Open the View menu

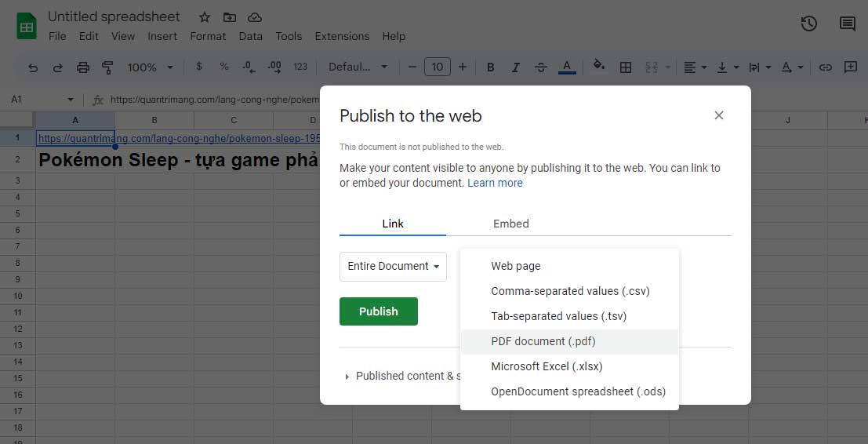click(123, 37)
